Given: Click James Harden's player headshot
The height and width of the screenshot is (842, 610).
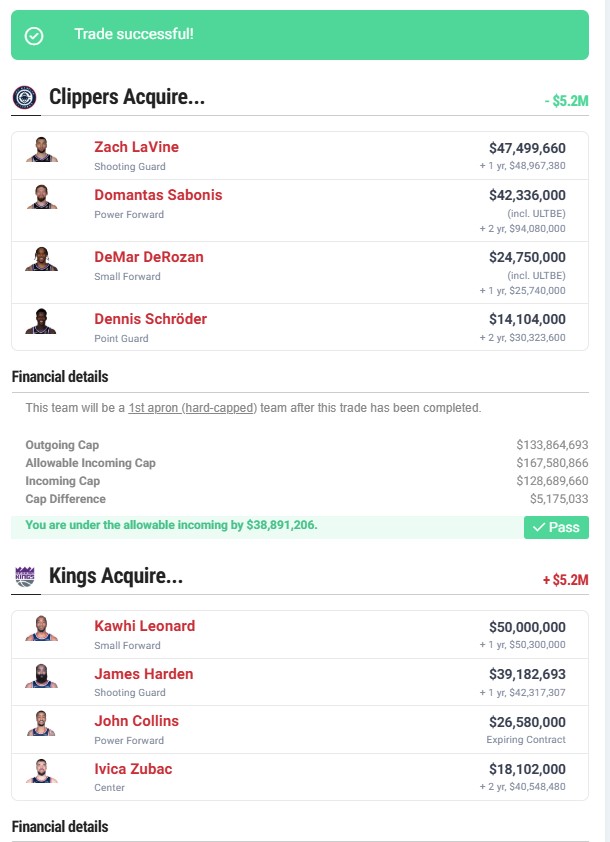Looking at the screenshot, I should tap(42, 676).
